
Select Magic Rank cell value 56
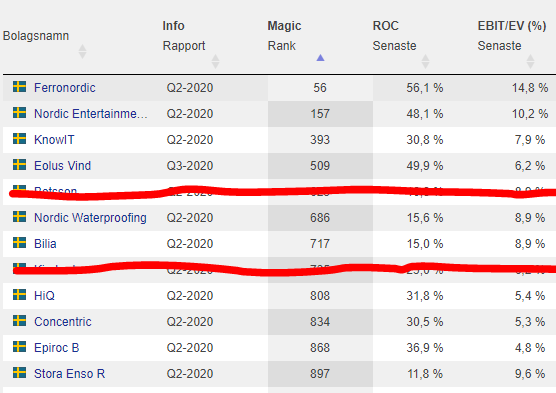pos(320,88)
